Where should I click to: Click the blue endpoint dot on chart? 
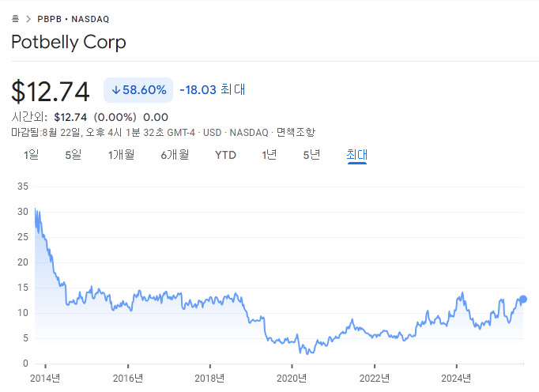(x=522, y=300)
